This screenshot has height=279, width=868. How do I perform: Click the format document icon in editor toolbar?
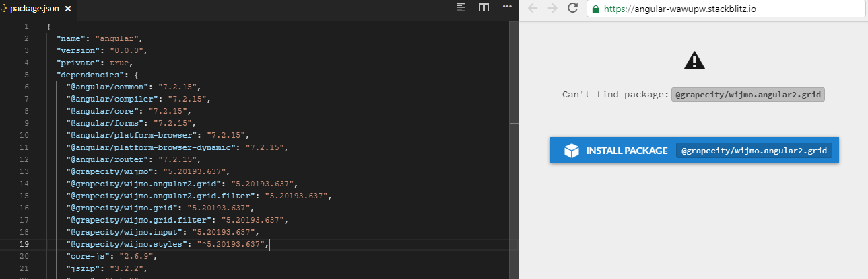pyautogui.click(x=461, y=7)
